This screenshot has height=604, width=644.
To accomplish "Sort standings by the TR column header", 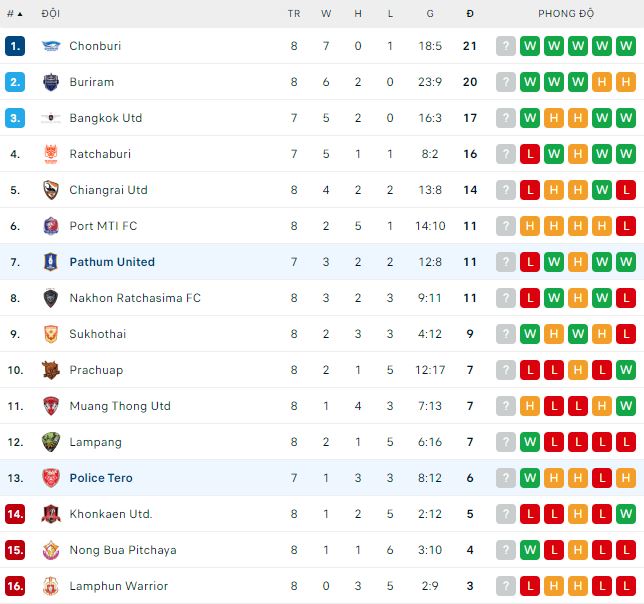I will pos(294,13).
